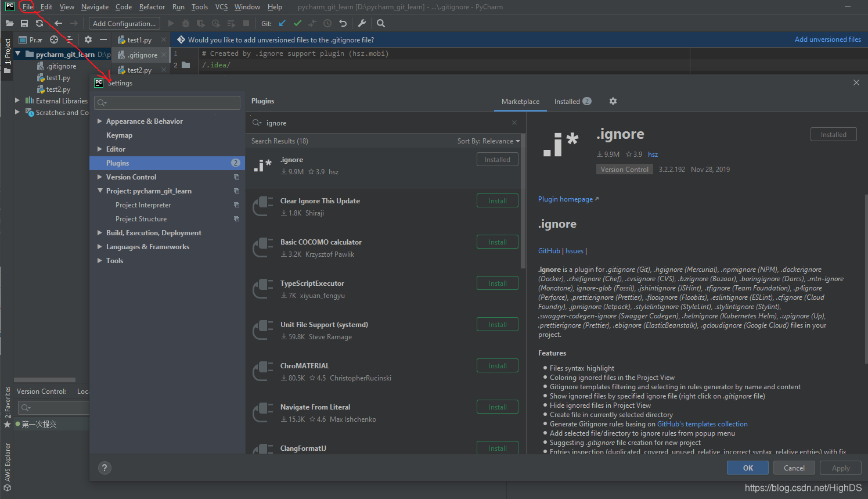
Task: Click the Synchronize refresh toolbar icon
Action: [x=39, y=23]
